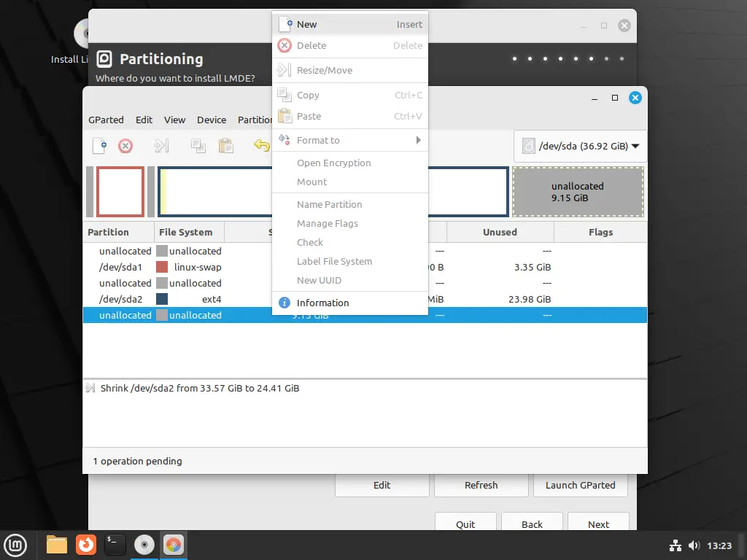
Task: Click Next in the installer window
Action: tap(598, 522)
